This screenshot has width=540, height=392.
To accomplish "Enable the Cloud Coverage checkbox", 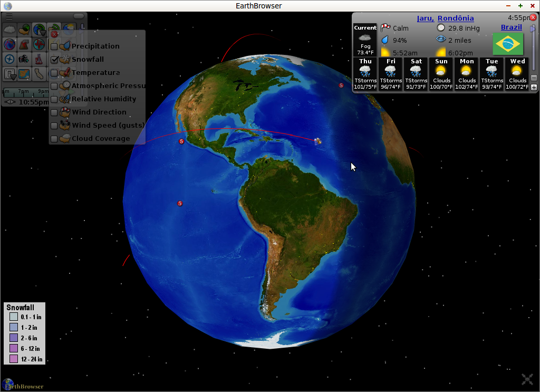I will 54,139.
